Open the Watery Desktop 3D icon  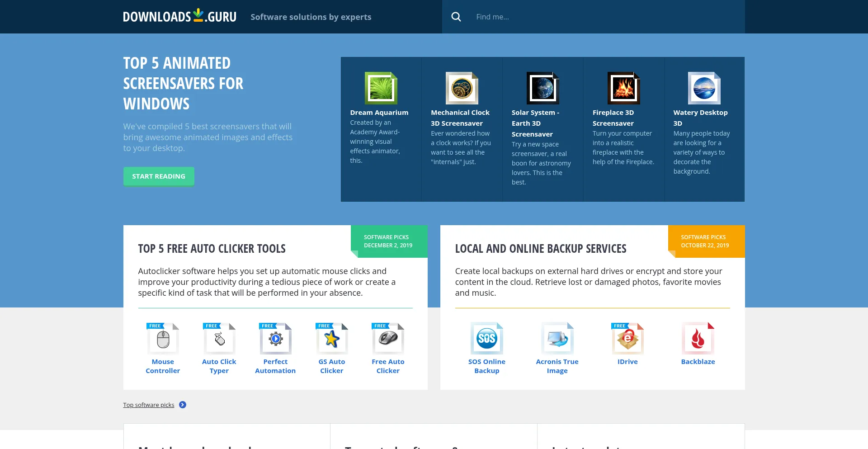(x=704, y=88)
